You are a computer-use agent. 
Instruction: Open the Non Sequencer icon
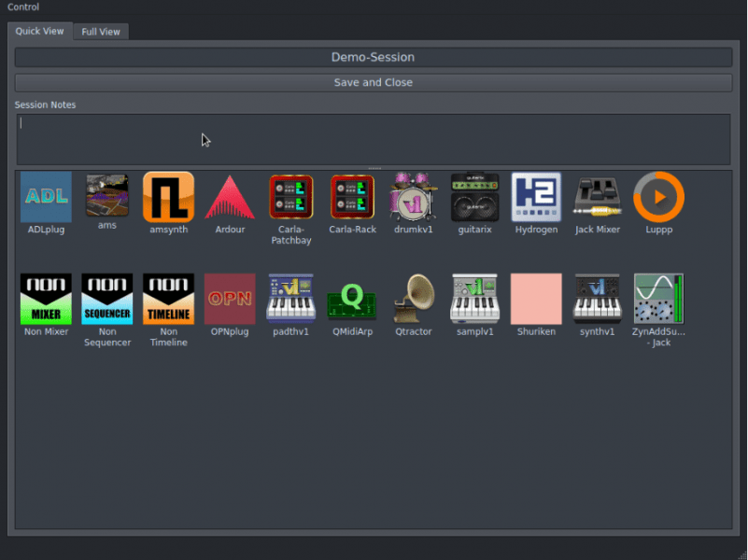[x=106, y=299]
